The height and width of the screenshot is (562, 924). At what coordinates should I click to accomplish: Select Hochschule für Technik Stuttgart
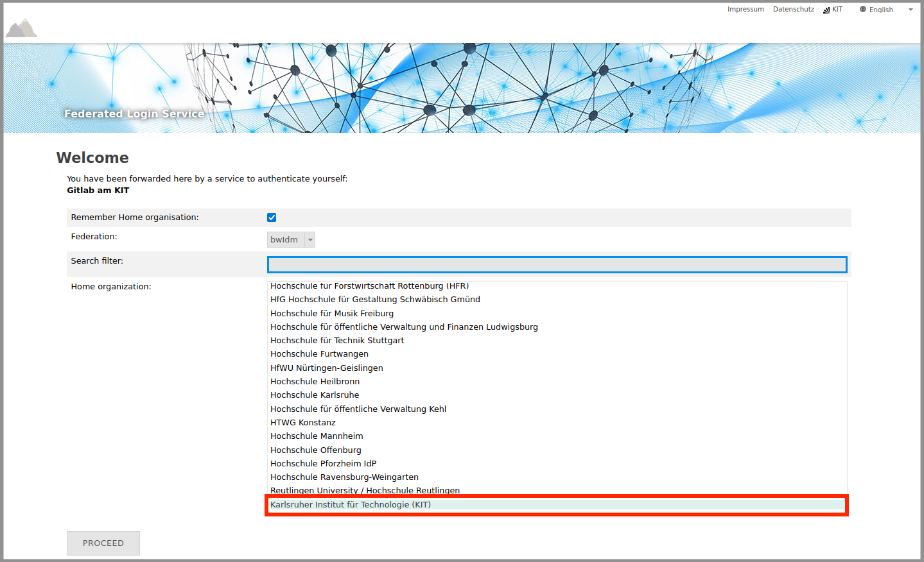(x=557, y=341)
